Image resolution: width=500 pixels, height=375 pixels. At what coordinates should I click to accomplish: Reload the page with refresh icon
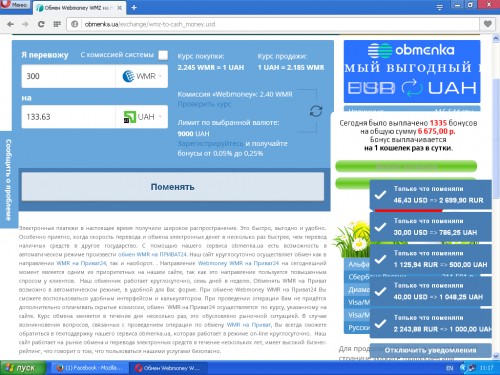click(41, 24)
